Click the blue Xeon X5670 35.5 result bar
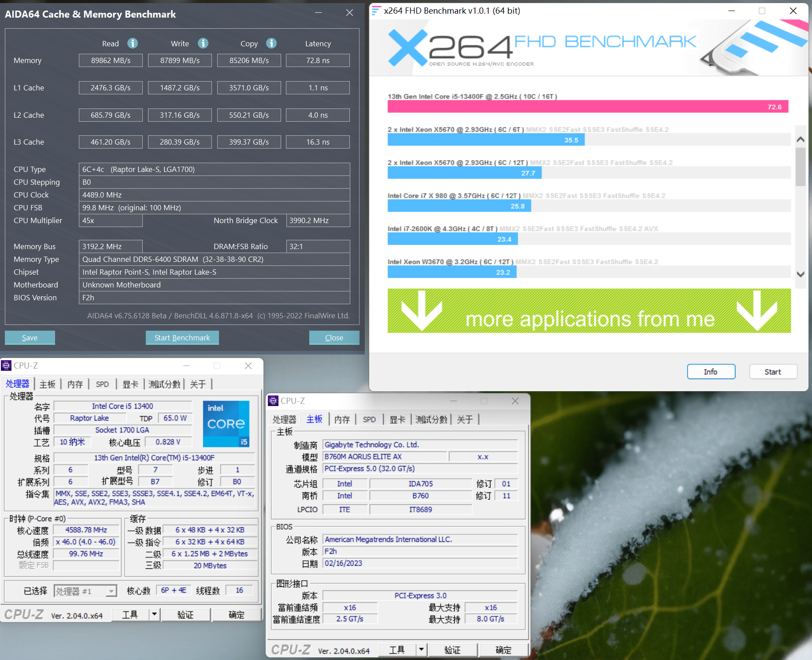Viewport: 812px width, 660px height. tap(486, 140)
